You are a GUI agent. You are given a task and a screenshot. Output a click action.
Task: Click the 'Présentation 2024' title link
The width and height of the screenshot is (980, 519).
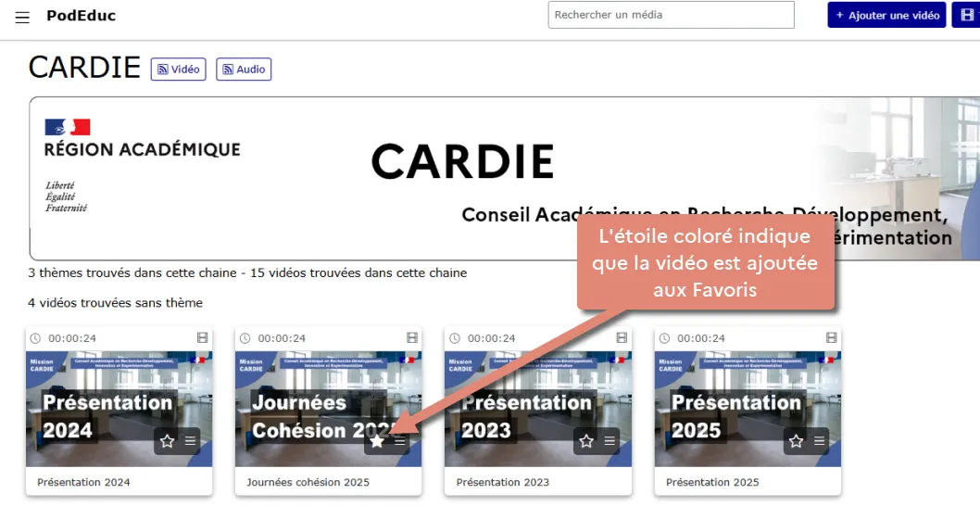83,482
